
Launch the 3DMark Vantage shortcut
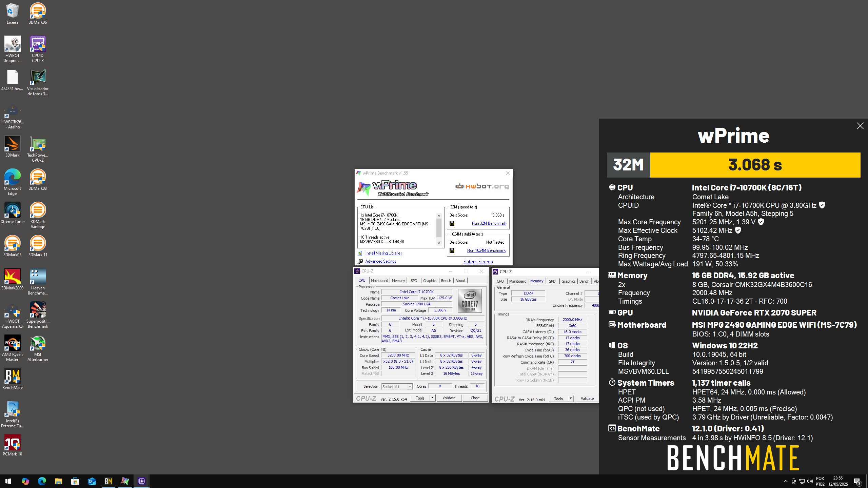tap(38, 215)
